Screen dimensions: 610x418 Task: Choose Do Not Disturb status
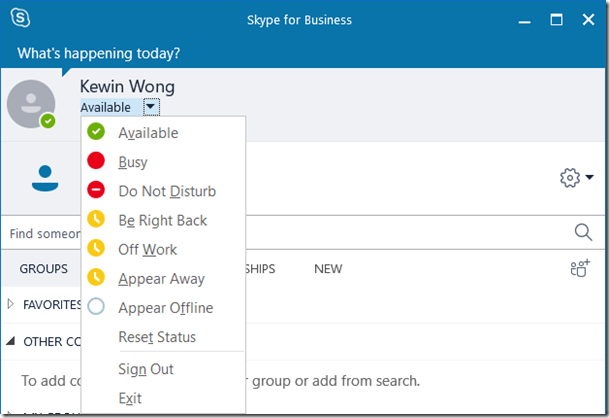[166, 191]
